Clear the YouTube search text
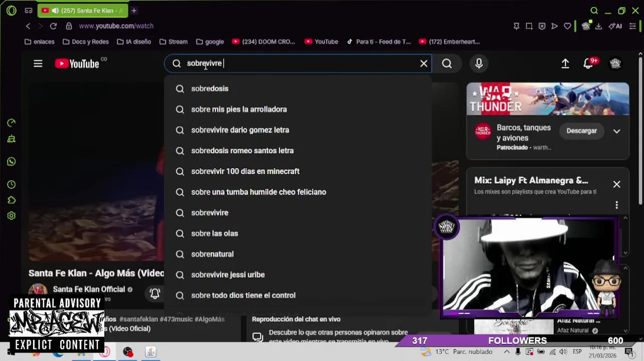 [424, 64]
